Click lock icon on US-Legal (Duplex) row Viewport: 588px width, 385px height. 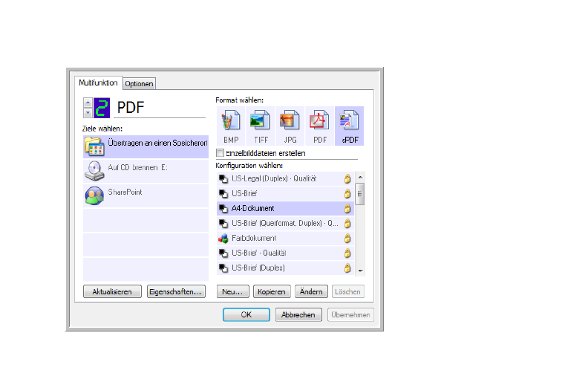347,178
